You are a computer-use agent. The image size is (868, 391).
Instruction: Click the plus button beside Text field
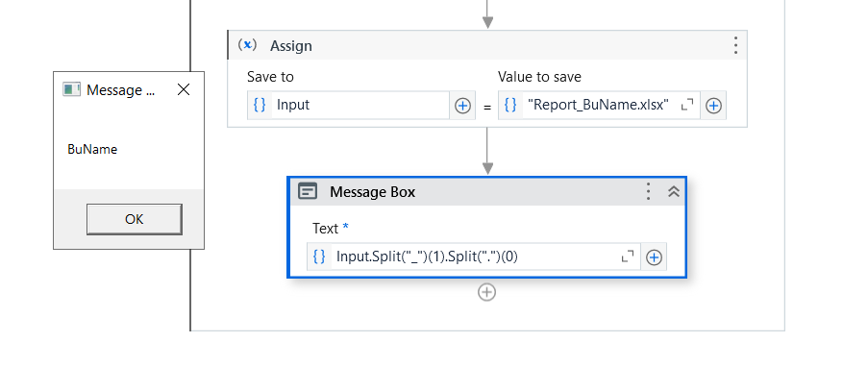coord(654,257)
